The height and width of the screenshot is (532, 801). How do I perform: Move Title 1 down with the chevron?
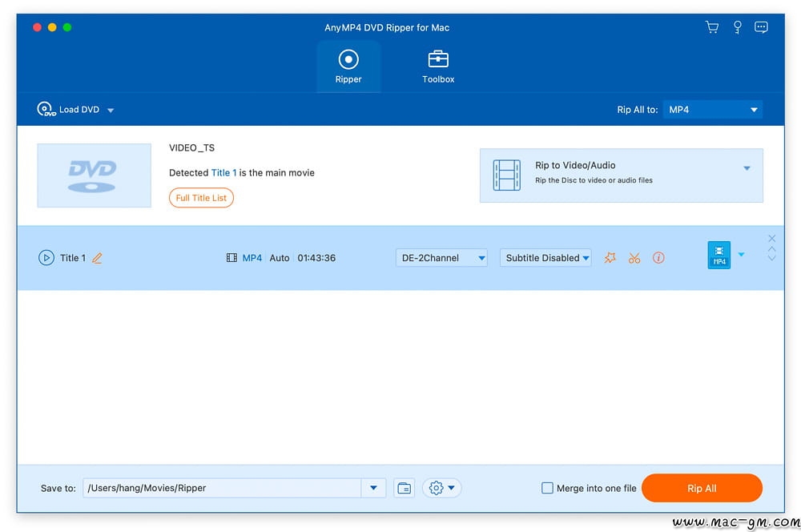pyautogui.click(x=772, y=258)
